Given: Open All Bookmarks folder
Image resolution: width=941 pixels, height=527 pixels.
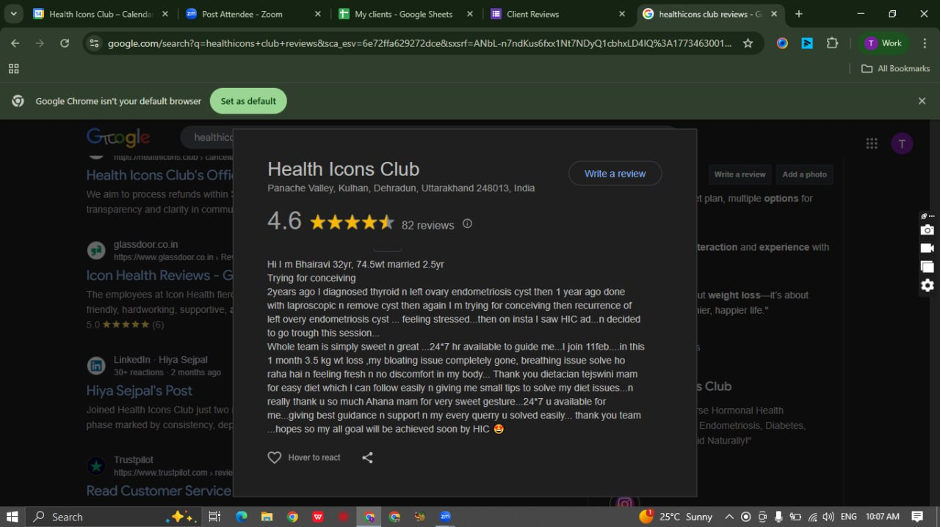Looking at the screenshot, I should [895, 69].
